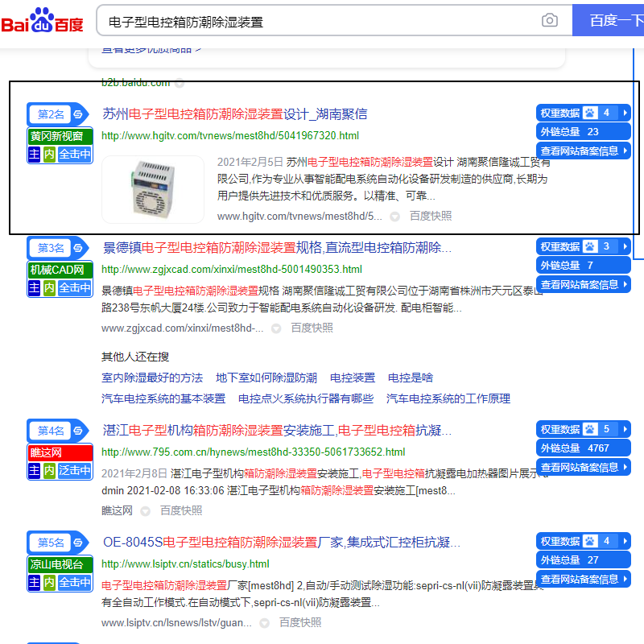Image resolution: width=644 pixels, height=644 pixels.
Task: Search related query 电控点火系统执行器有哪些
Action: click(x=306, y=398)
